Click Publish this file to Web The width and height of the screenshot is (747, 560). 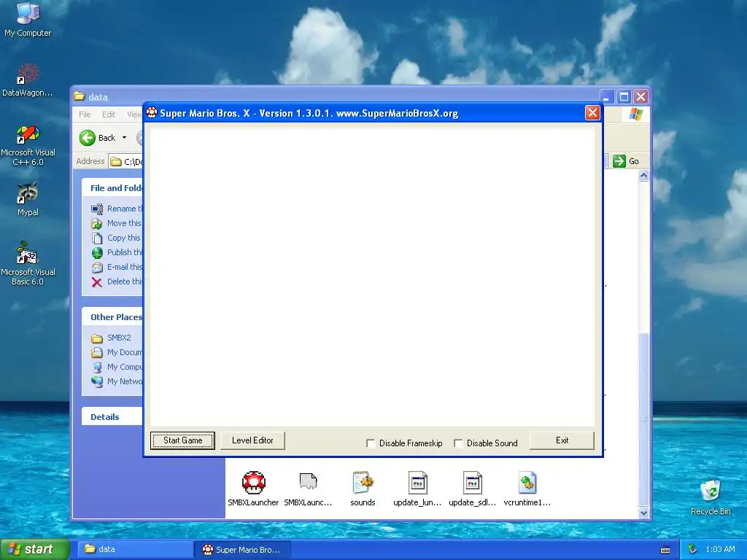tap(117, 252)
